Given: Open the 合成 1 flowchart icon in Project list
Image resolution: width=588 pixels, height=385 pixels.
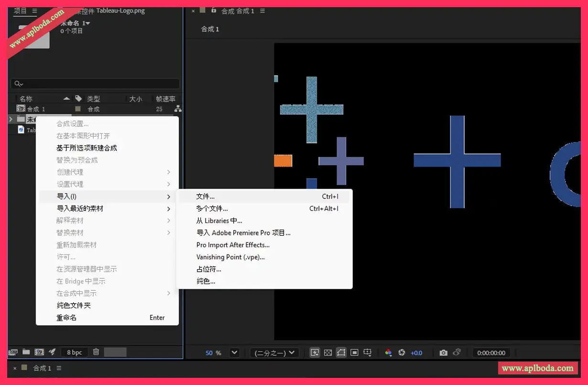Looking at the screenshot, I should (178, 109).
